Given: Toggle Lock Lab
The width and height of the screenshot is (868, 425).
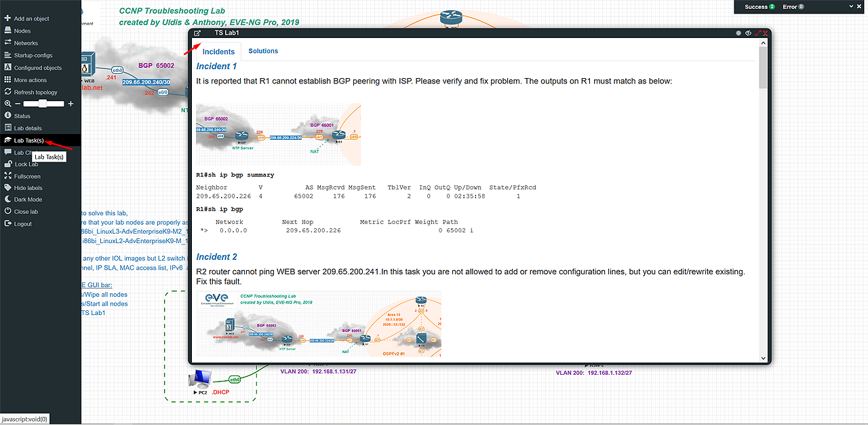Looking at the screenshot, I should tap(26, 164).
